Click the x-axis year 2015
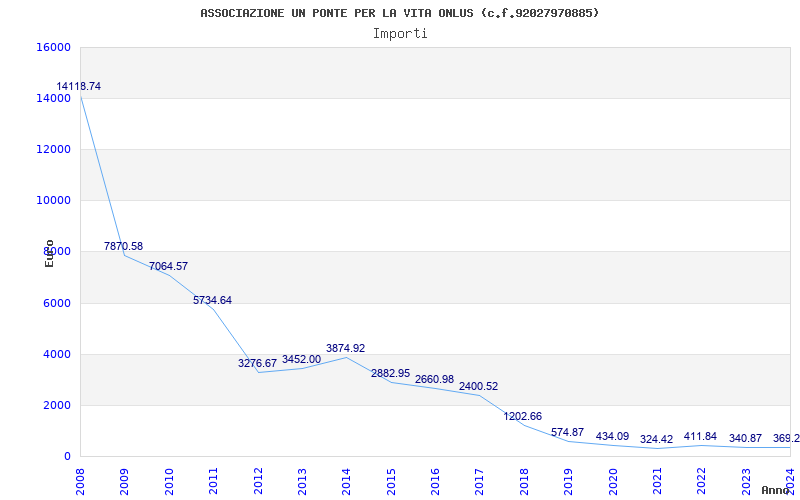The width and height of the screenshot is (800, 500). tap(391, 481)
